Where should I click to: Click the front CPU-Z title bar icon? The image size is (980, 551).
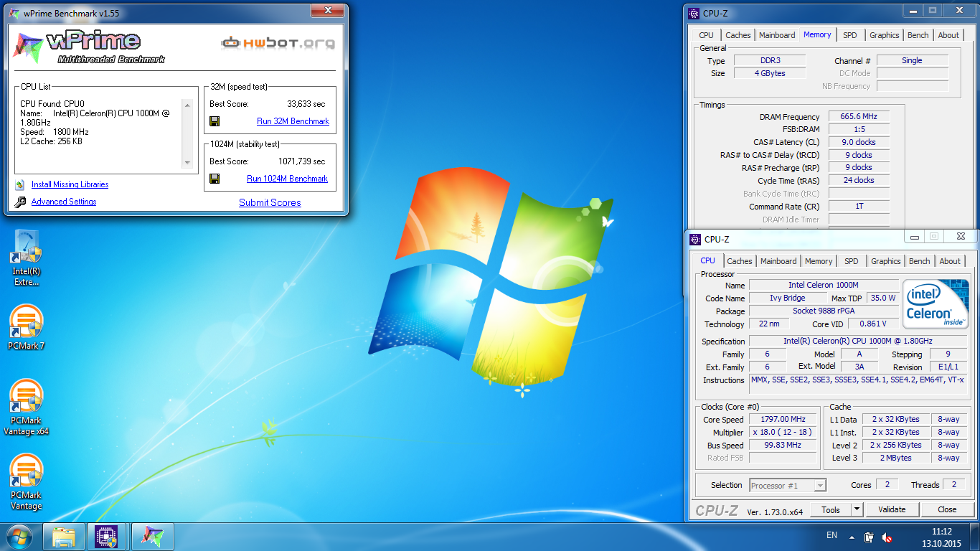pyautogui.click(x=695, y=240)
